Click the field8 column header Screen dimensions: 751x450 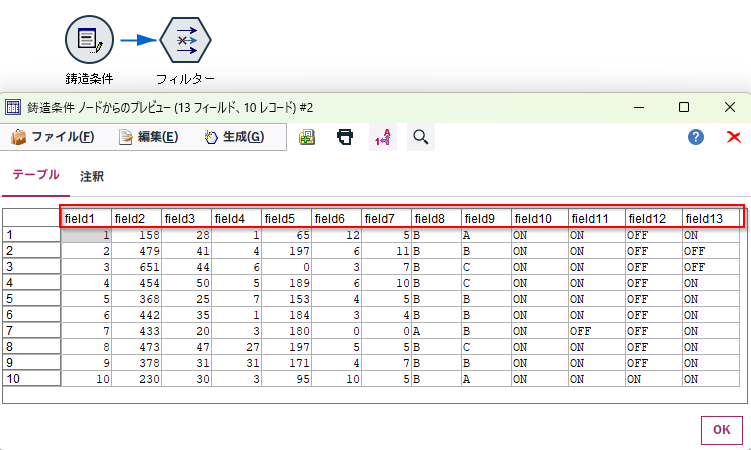pyautogui.click(x=436, y=219)
